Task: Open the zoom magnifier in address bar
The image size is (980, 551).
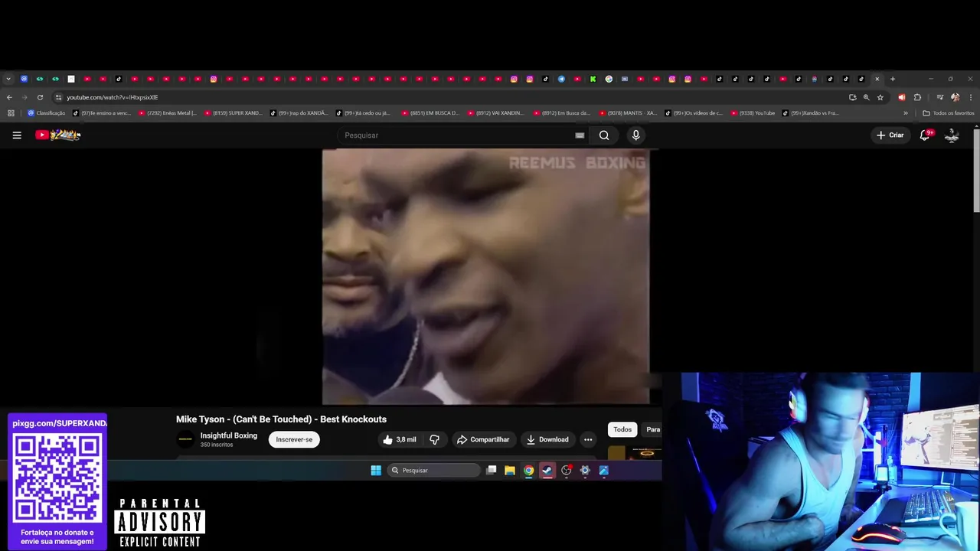Action: tap(867, 97)
